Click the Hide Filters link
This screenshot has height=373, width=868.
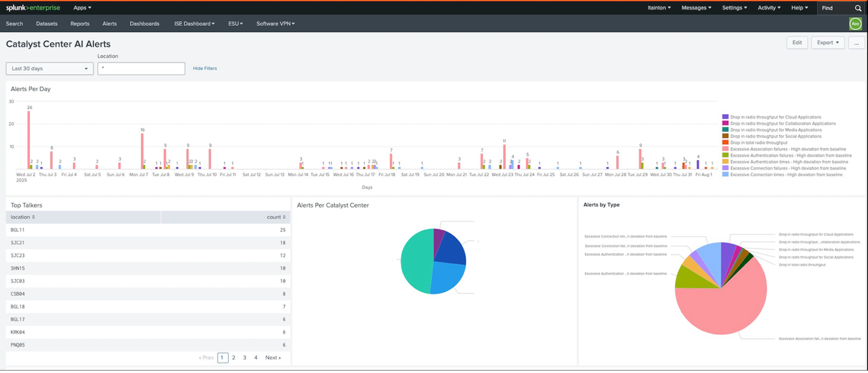205,68
